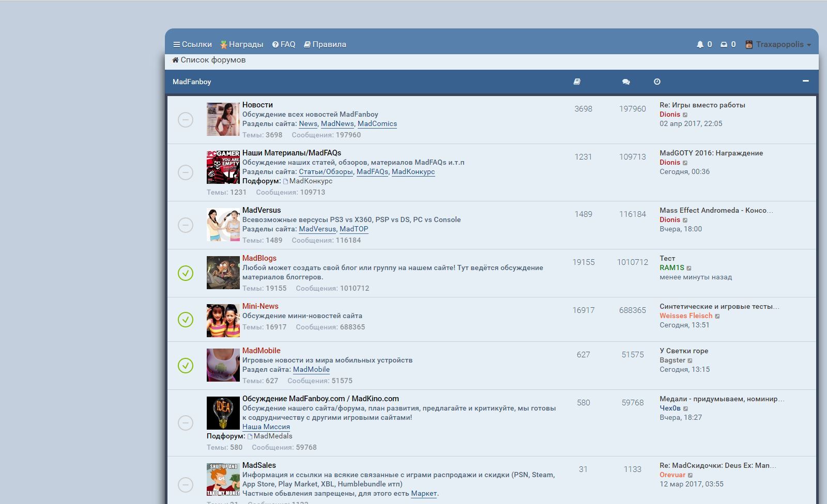
Task: View profile of user Bagster
Action: tap(672, 360)
